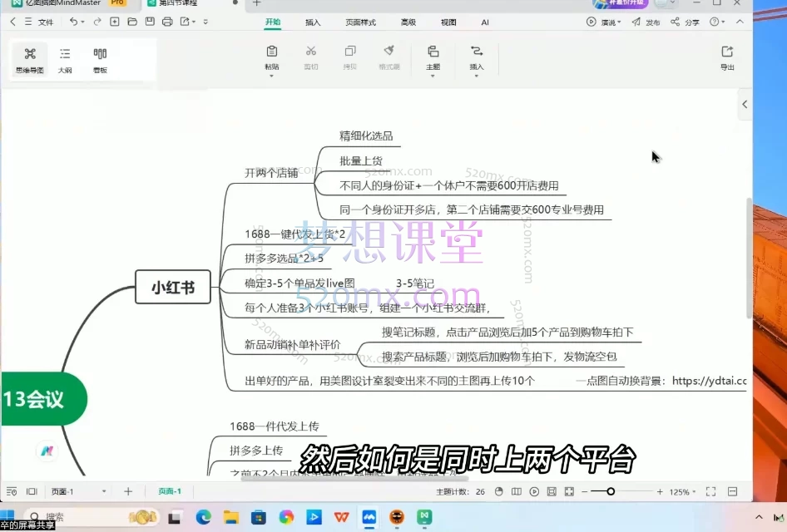Click the Paste (粘贴) icon
The width and height of the screenshot is (787, 532).
pyautogui.click(x=272, y=57)
